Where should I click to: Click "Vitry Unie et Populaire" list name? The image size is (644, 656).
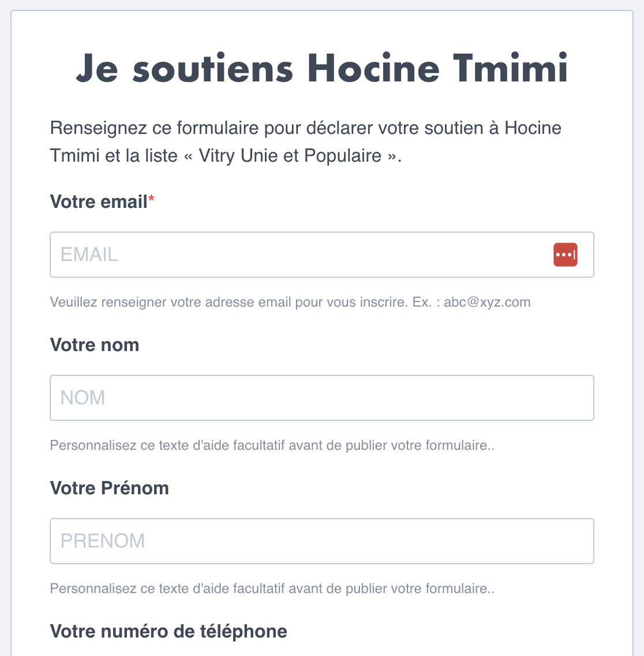point(290,155)
